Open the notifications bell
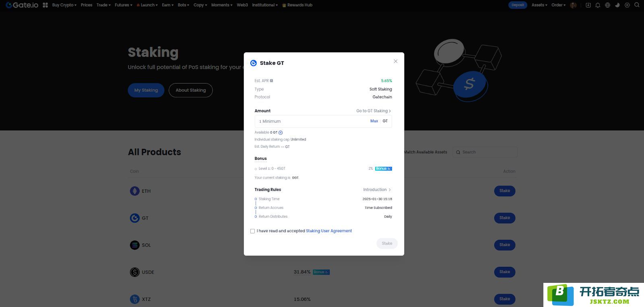The width and height of the screenshot is (644, 307). [598, 5]
